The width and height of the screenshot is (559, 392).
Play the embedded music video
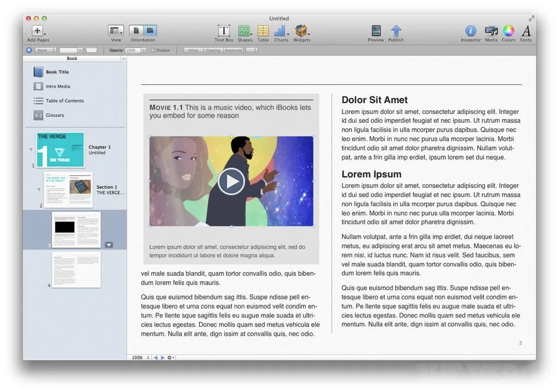pos(231,181)
